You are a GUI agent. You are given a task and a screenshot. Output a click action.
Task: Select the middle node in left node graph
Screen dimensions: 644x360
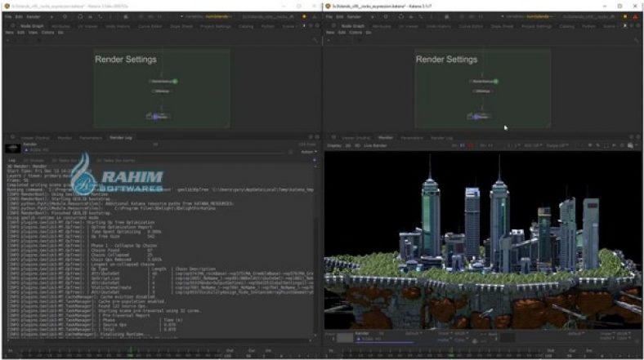coord(160,91)
